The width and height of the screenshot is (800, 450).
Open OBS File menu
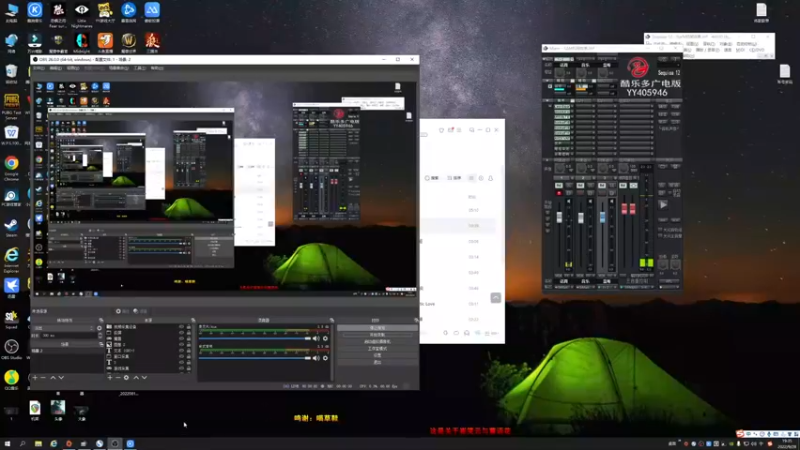38,68
